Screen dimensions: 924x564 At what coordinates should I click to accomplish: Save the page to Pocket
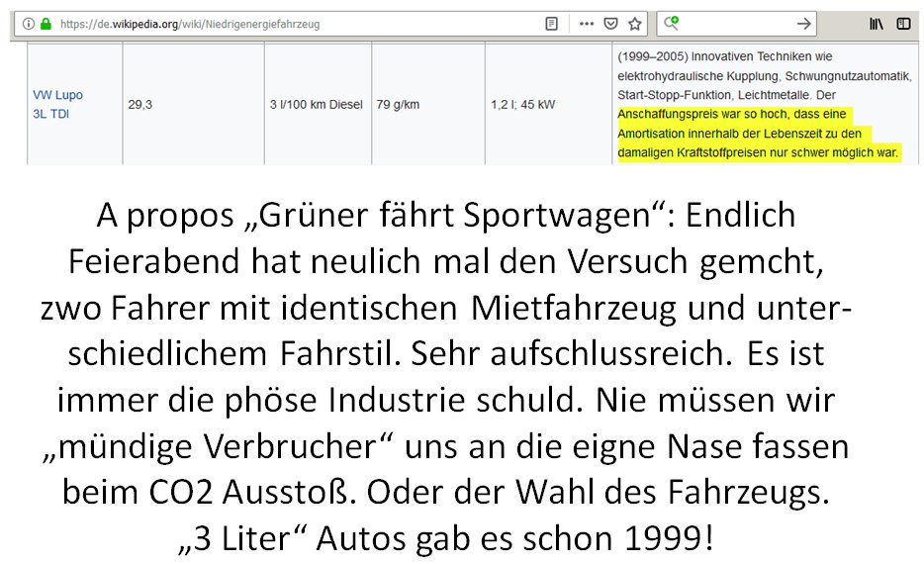tap(611, 23)
